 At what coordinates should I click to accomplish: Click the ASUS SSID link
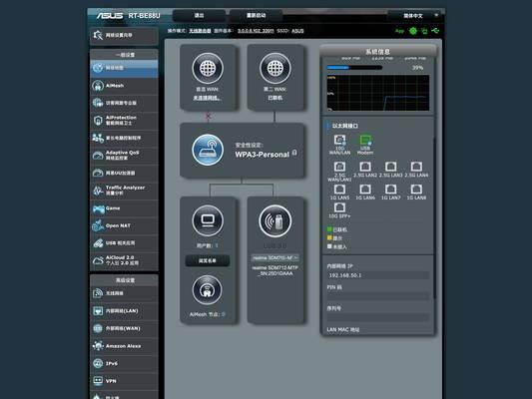coord(297,31)
